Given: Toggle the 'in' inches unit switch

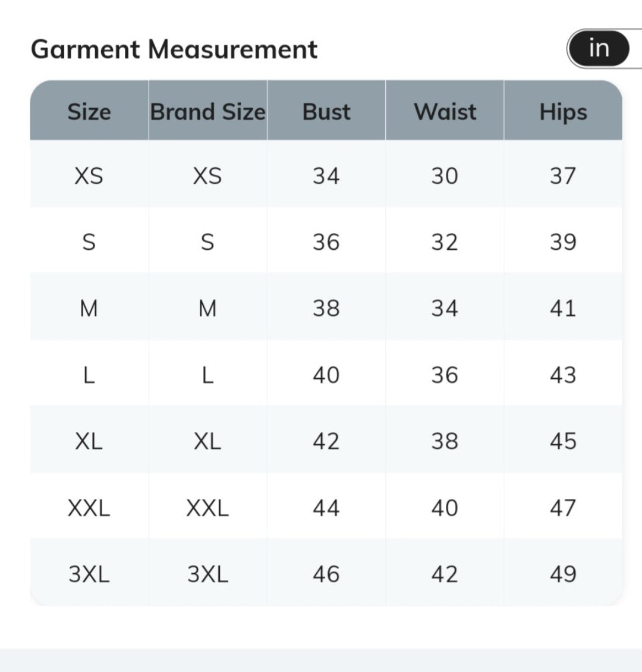Looking at the screenshot, I should click(x=599, y=48).
